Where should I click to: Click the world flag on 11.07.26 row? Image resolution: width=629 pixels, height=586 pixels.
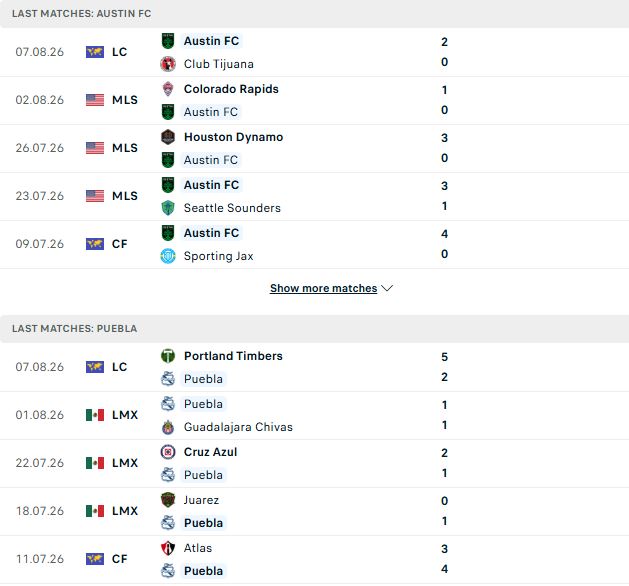[x=95, y=559]
